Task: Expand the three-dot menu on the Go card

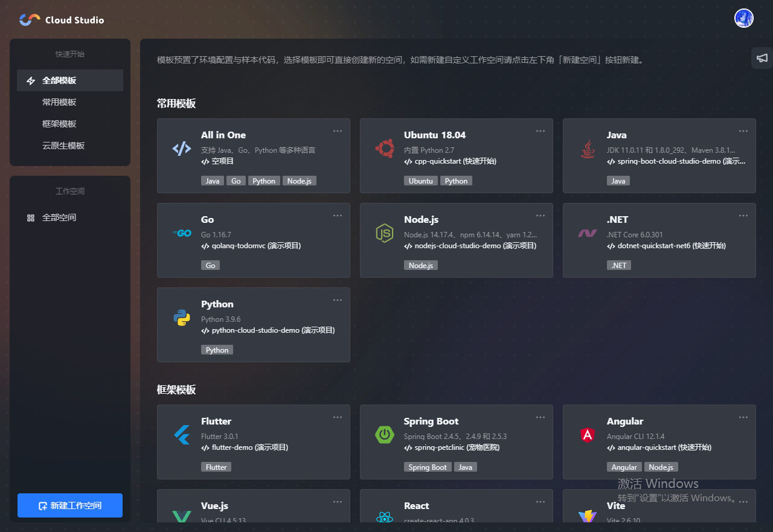Action: [x=338, y=216]
